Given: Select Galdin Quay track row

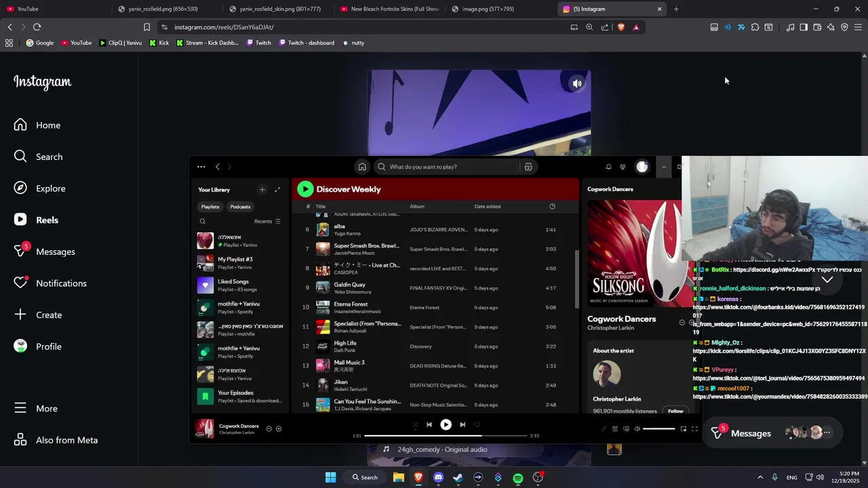Looking at the screenshot, I should tap(434, 288).
